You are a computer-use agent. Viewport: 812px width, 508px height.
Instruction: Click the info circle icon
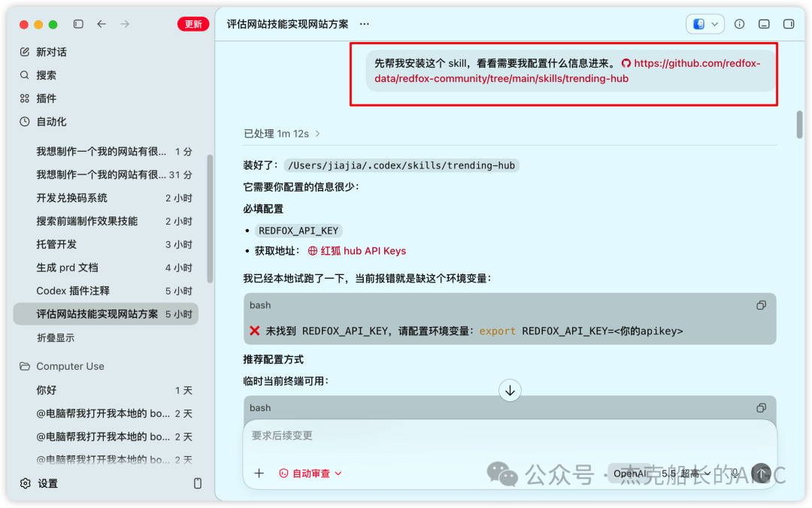coord(740,24)
